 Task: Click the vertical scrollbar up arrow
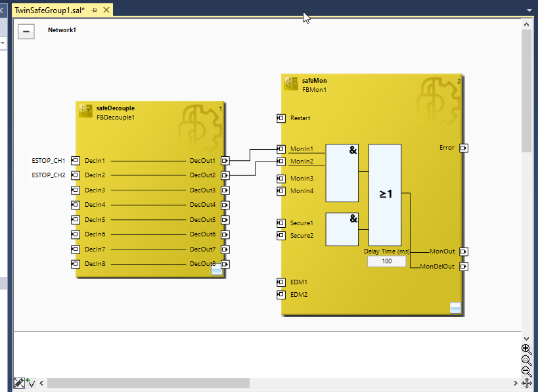click(526, 24)
